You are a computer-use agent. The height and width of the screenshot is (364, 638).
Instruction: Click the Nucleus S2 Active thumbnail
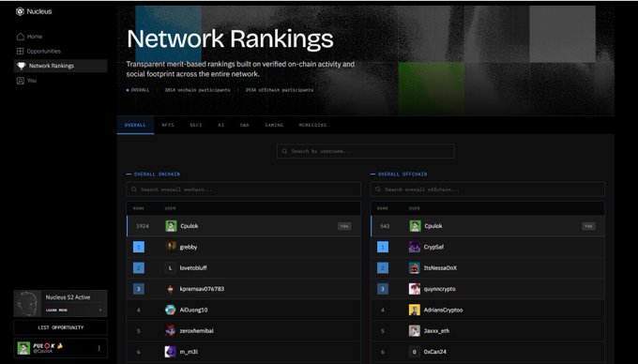(27, 303)
